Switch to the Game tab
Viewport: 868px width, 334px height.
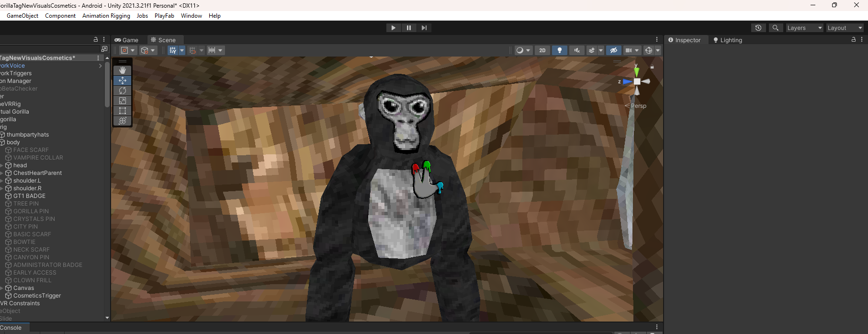click(x=127, y=40)
